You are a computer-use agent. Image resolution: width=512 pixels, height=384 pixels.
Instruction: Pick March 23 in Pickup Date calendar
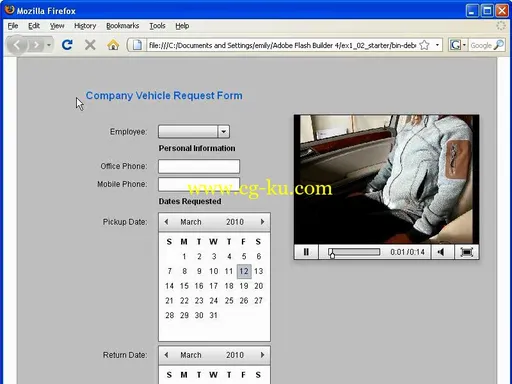point(199,301)
